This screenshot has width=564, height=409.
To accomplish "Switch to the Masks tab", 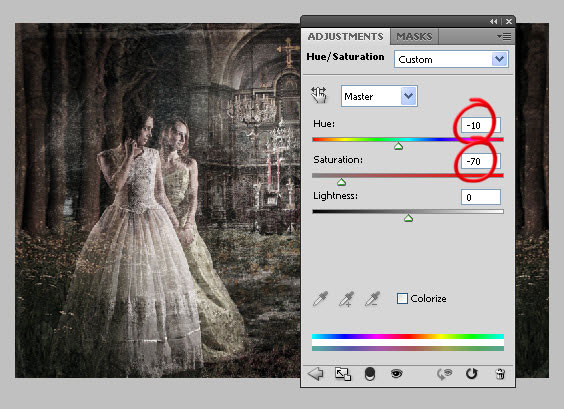I will [x=414, y=36].
